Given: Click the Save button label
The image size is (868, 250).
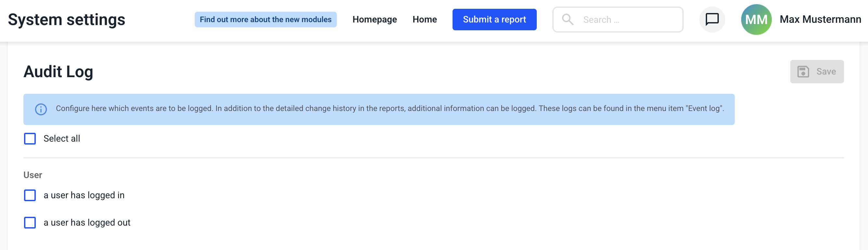Looking at the screenshot, I should click(826, 72).
